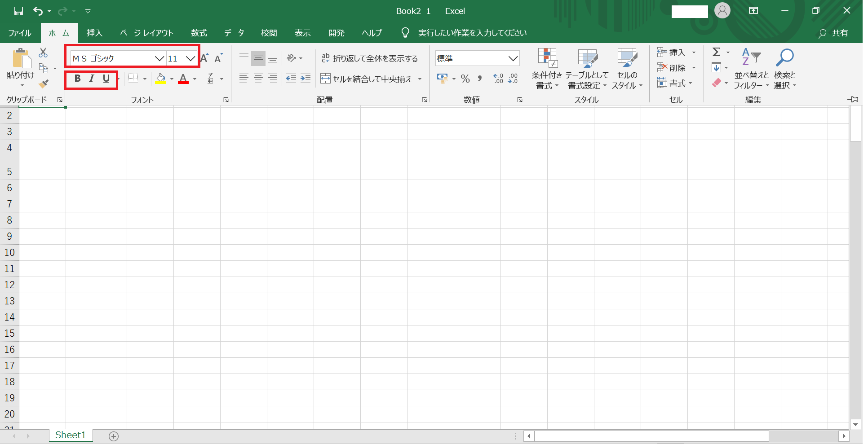
Task: Click the Copy icon
Action: click(44, 68)
